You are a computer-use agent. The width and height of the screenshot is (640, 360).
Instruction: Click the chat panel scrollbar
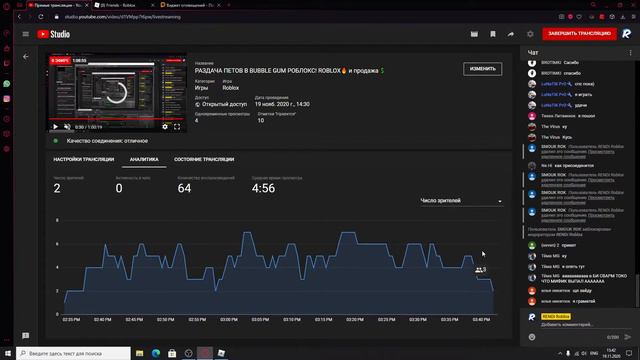coord(637,290)
